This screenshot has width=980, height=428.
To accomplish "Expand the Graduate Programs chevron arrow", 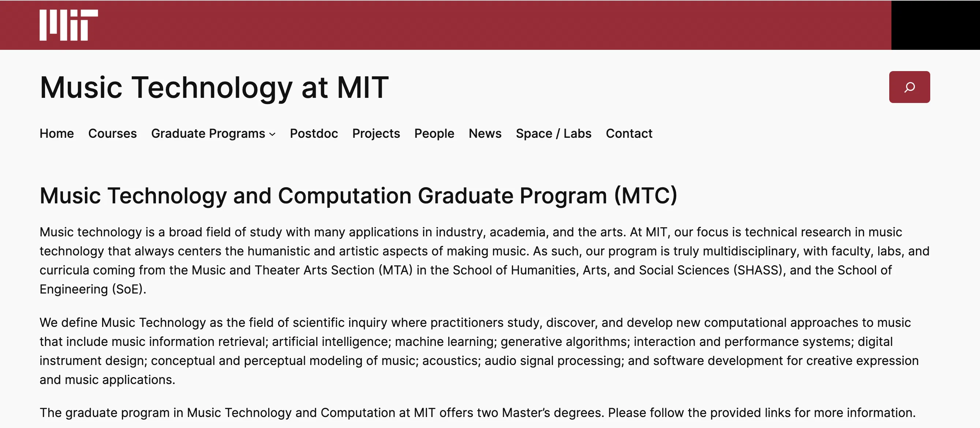I will tap(272, 134).
